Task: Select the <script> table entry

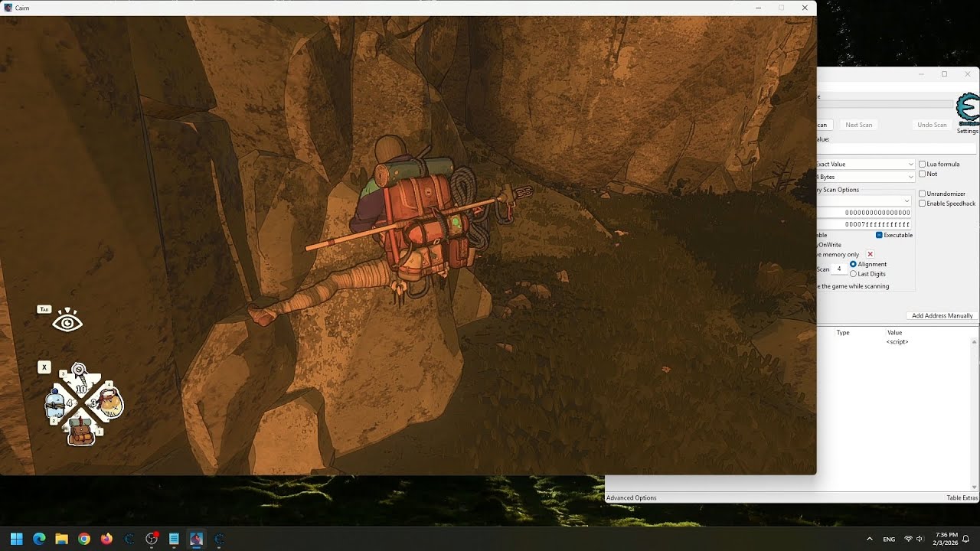Action: point(897,342)
